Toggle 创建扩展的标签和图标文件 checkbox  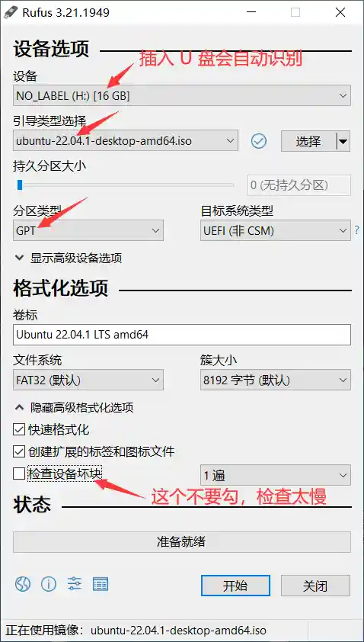19,451
